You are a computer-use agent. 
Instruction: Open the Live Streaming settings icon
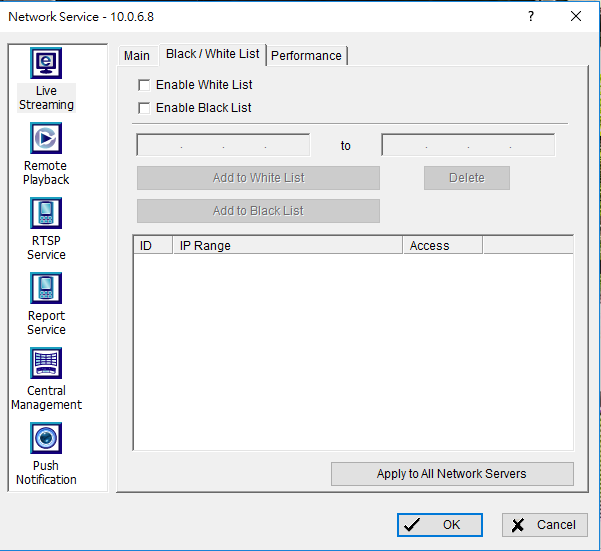point(46,64)
